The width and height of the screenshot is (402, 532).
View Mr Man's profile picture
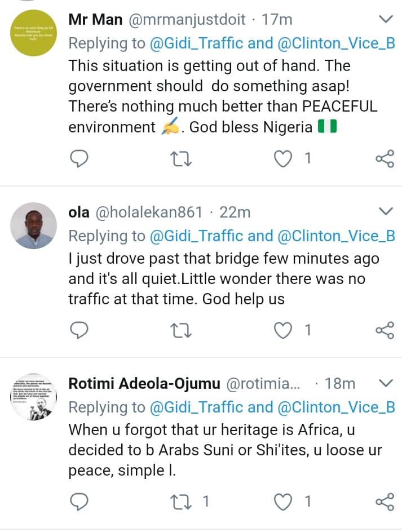34,34
